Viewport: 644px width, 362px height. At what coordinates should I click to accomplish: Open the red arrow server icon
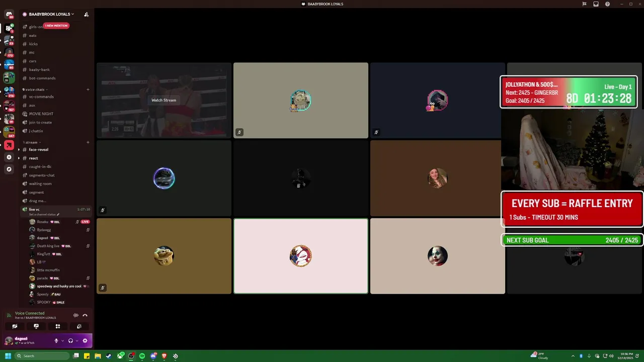coord(9,145)
